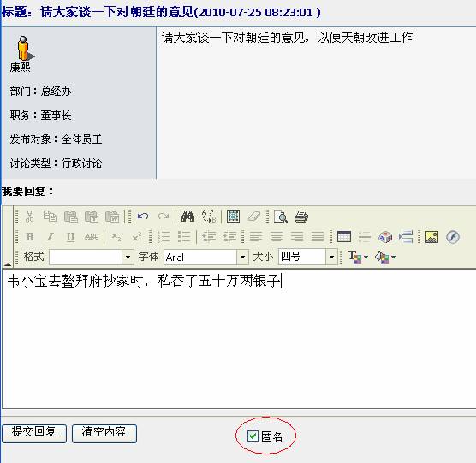Uncheck the 匿名 anonymous checkbox
Viewport: 476px width, 463px height.
tap(253, 436)
